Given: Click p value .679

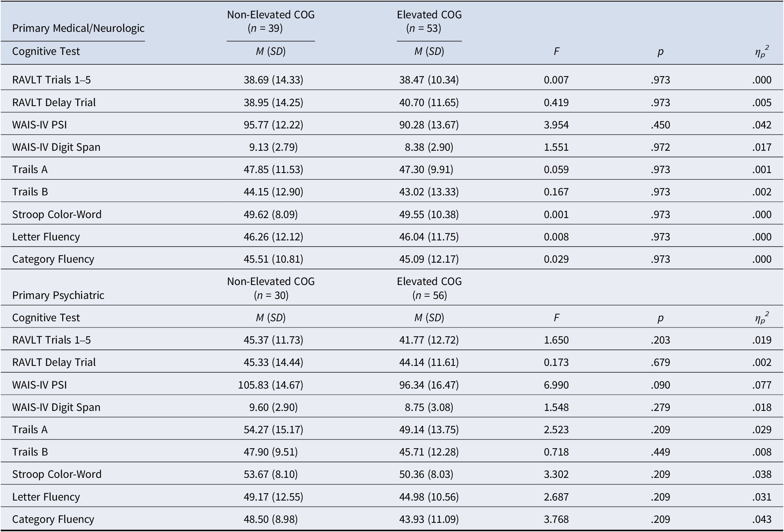Looking at the screenshot, I should tap(661, 362).
